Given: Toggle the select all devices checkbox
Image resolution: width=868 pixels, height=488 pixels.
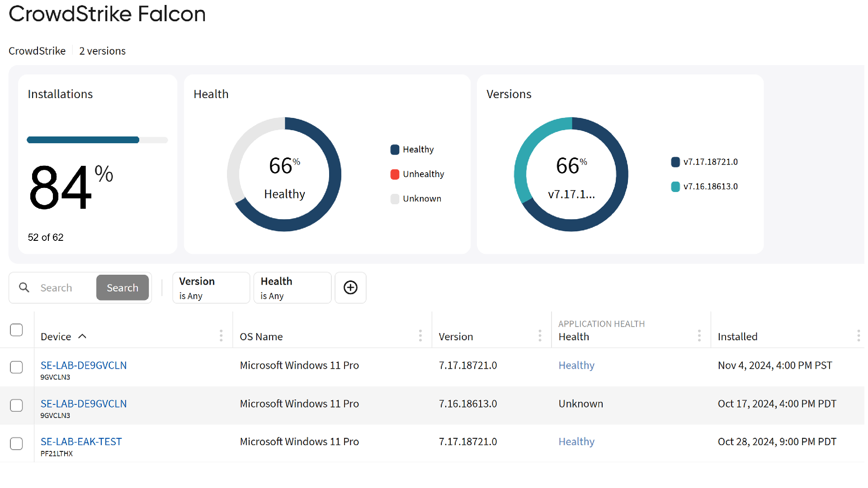Looking at the screenshot, I should pyautogui.click(x=17, y=329).
